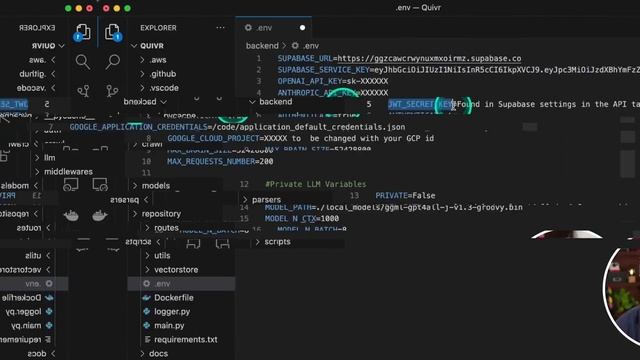
Task: Click the Python icon beside main.py
Action: pyautogui.click(x=147, y=325)
